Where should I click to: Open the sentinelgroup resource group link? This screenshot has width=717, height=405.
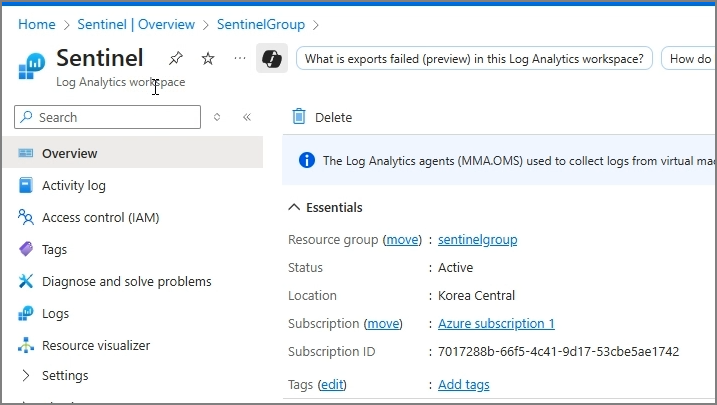(x=477, y=240)
